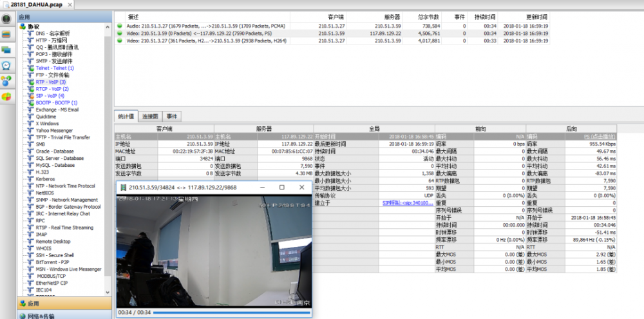Select BitTorrent - P2P tree item

tap(52, 262)
